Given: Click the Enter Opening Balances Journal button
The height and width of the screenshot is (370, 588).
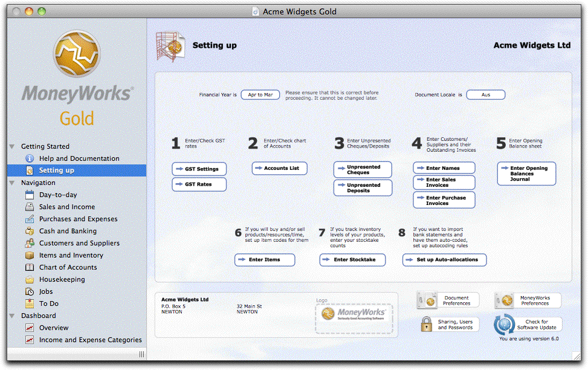Looking at the screenshot, I should click(526, 174).
